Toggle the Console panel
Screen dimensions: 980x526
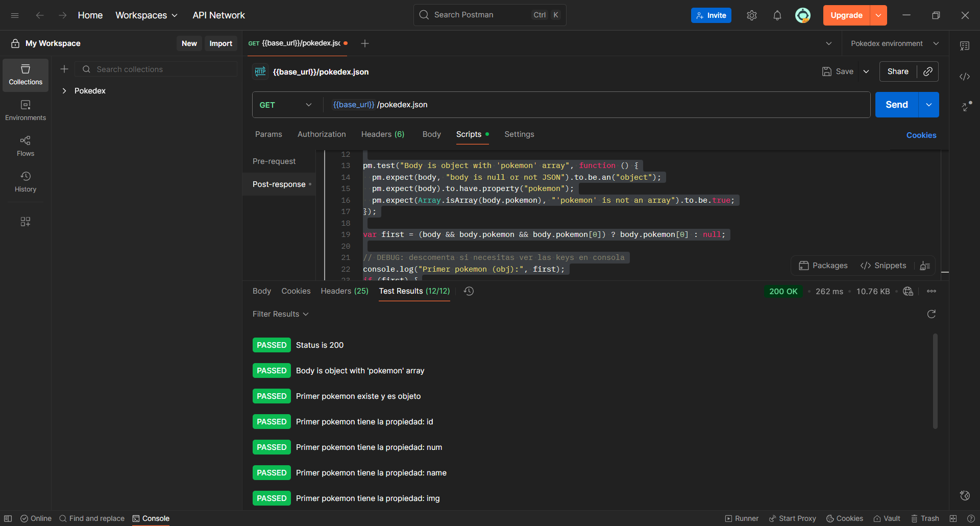(151, 518)
